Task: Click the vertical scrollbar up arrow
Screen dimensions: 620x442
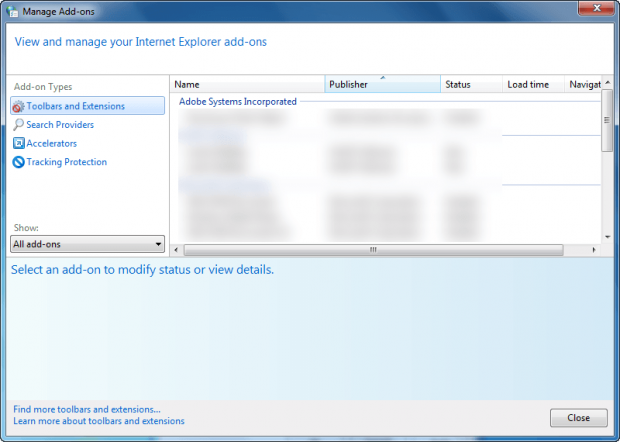Action: pyautogui.click(x=608, y=82)
